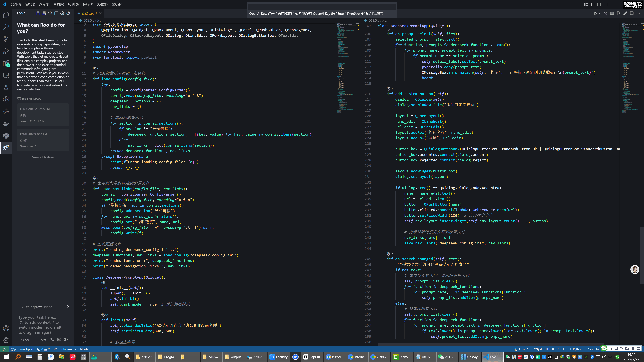The width and height of the screenshot is (644, 362).
Task: Pop Roo Code out into editor tab
Action: 56,13
